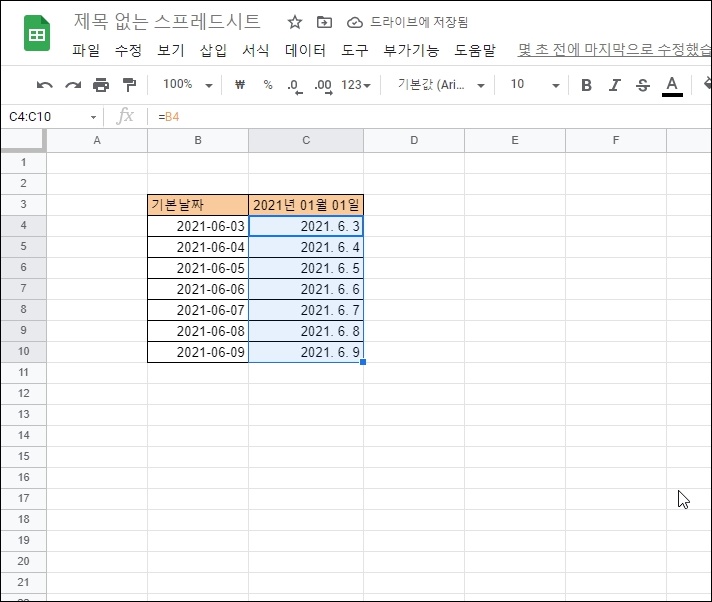Select row 11 header
Viewport: 712px width, 602px height.
pyautogui.click(x=24, y=372)
